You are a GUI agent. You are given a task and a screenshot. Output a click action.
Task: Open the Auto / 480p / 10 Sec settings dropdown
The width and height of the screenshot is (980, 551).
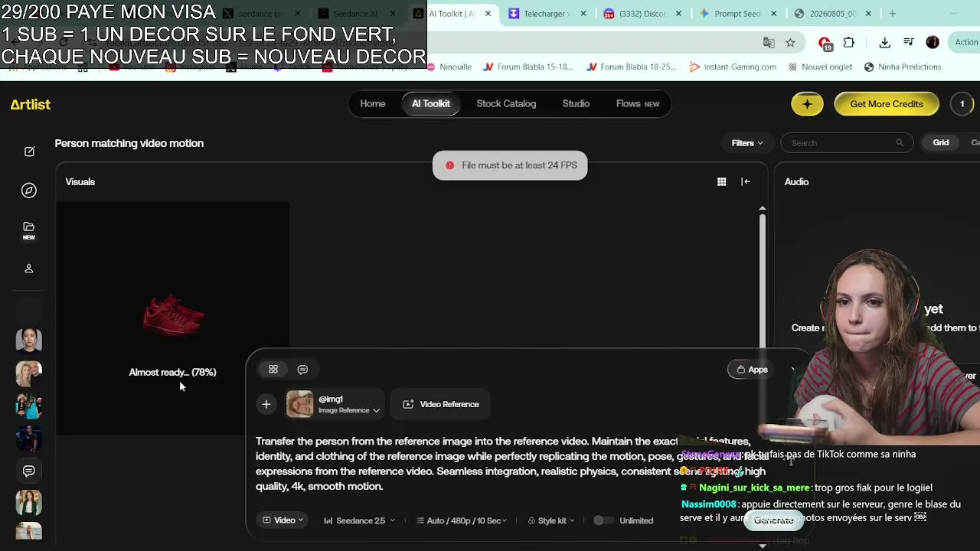(462, 520)
